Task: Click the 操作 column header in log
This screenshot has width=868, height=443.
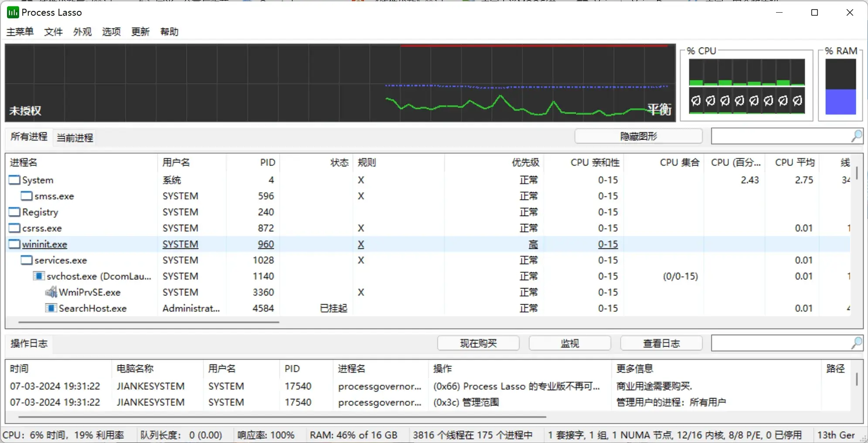Action: click(520, 369)
